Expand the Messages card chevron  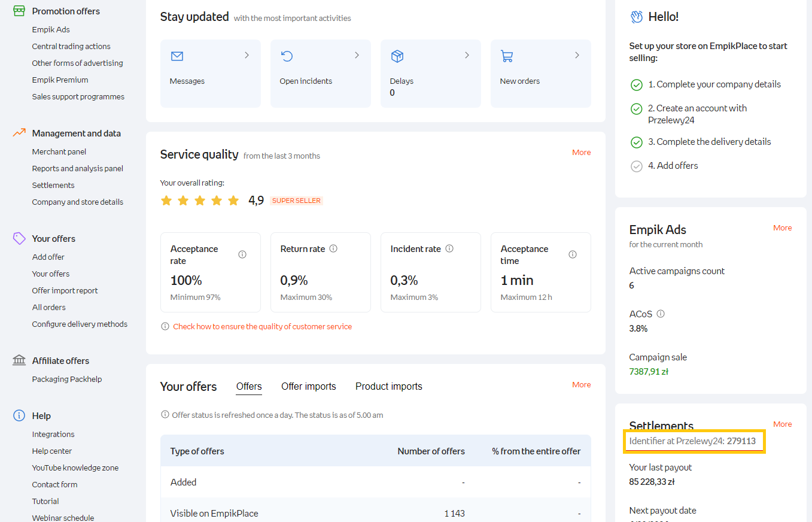click(247, 55)
